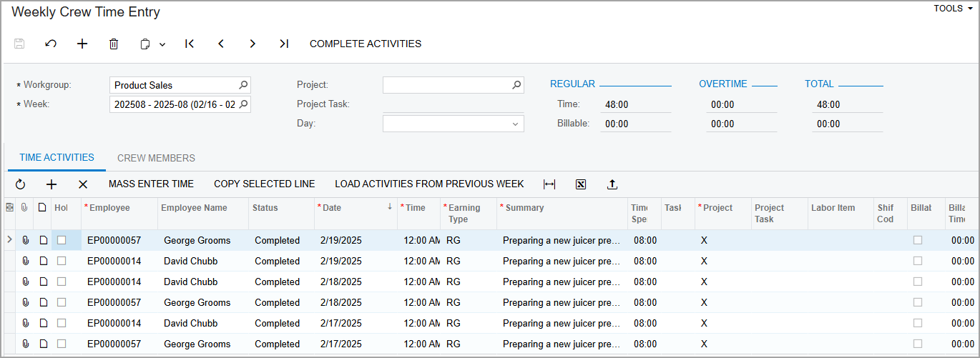Select the Time Activities tab
This screenshot has height=358, width=980.
tap(57, 158)
